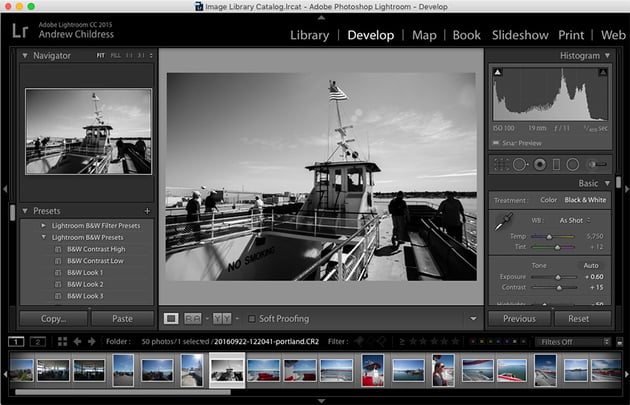Toggle filters on/off switch at filmstrip end
Viewport: 630px width, 405px height.
[x=620, y=342]
